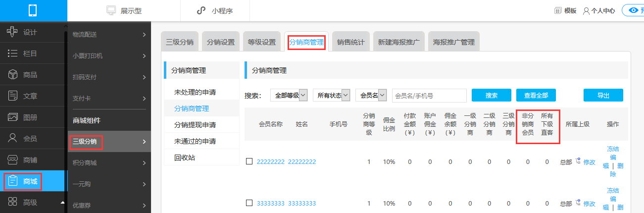Switch to the 海报推广管理 tab
The image size is (644, 213).
pos(453,42)
